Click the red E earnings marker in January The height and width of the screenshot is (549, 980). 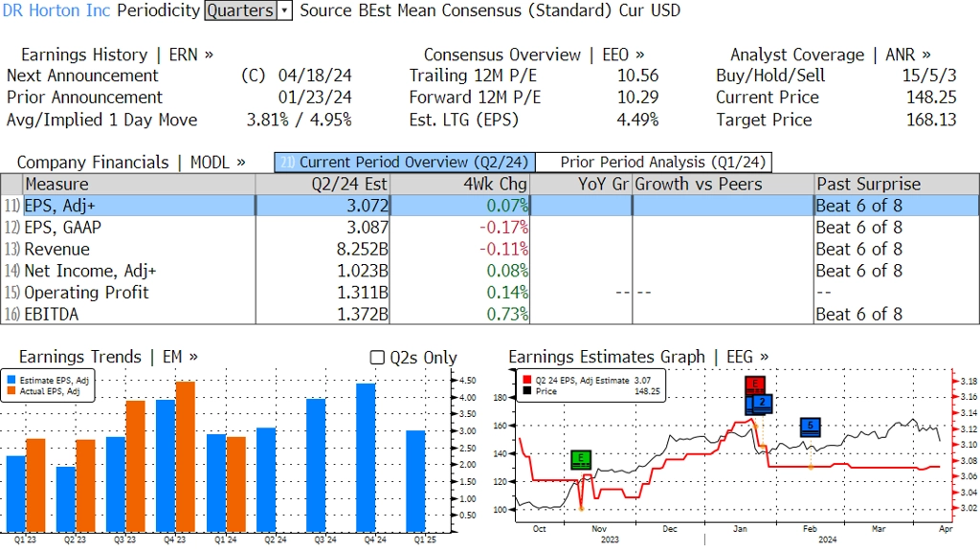tap(755, 384)
